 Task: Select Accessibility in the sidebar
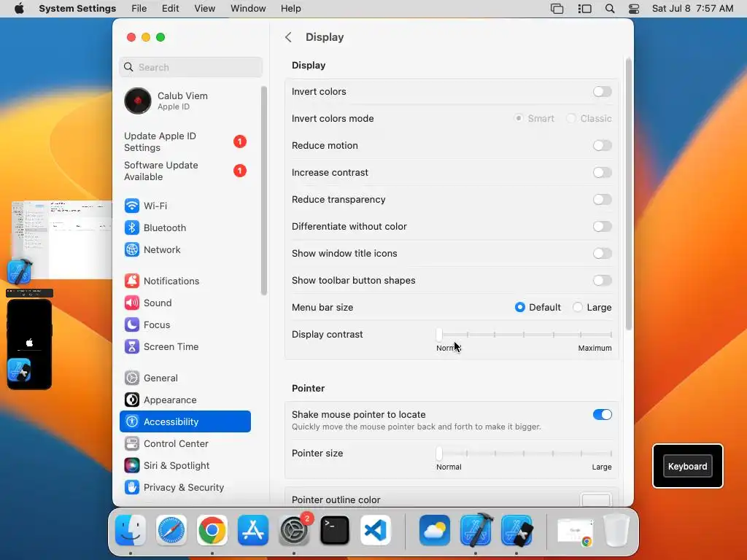click(x=185, y=422)
